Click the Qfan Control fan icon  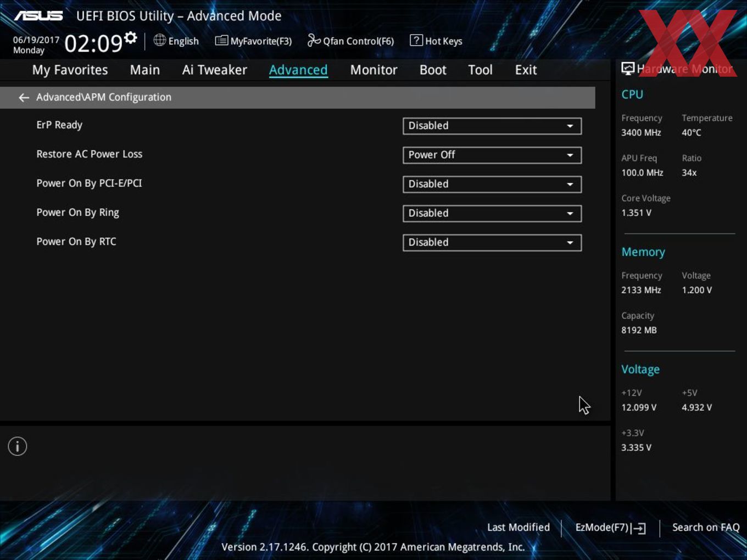tap(314, 40)
